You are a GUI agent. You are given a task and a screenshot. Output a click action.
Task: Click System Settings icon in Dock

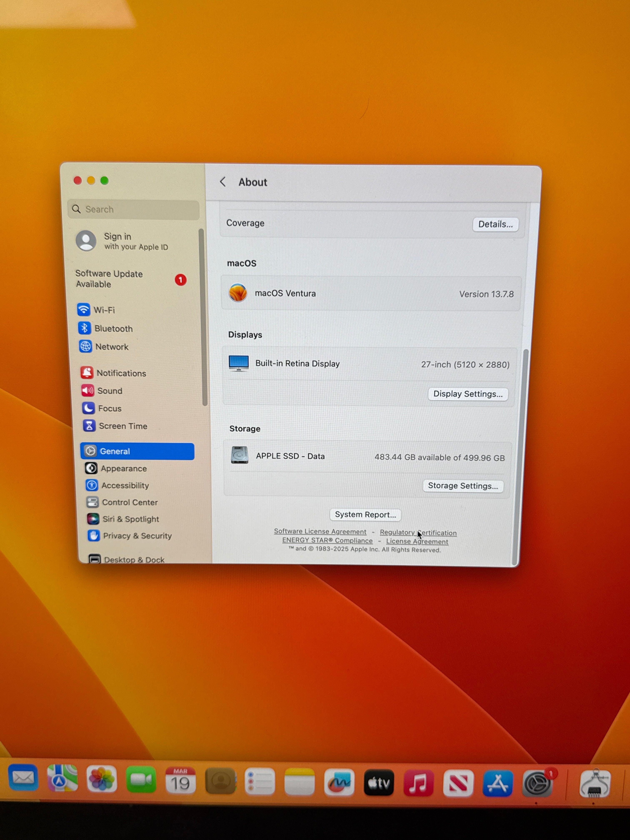point(537,784)
